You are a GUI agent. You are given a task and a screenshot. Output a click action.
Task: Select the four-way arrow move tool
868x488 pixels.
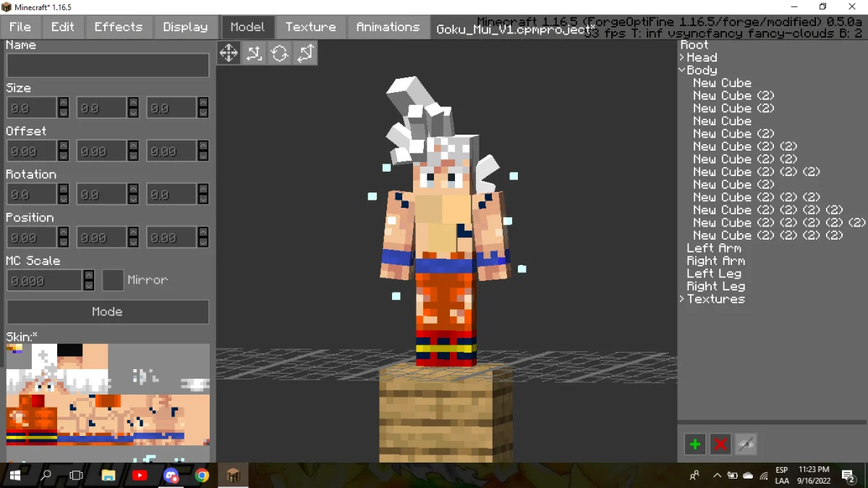click(x=229, y=53)
